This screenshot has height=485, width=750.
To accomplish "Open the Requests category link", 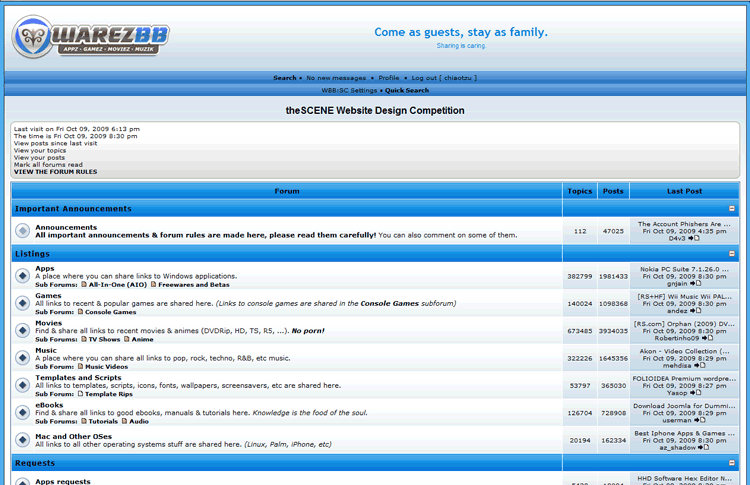I will pos(35,463).
